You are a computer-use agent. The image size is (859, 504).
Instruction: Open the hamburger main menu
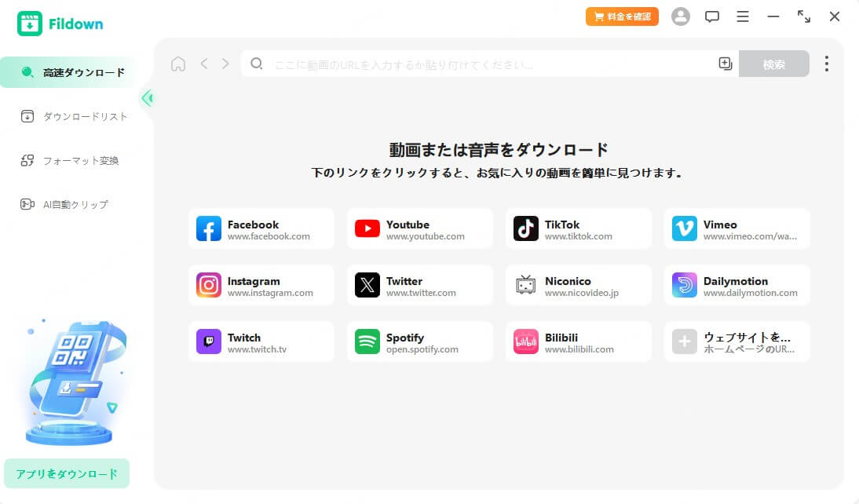click(742, 16)
